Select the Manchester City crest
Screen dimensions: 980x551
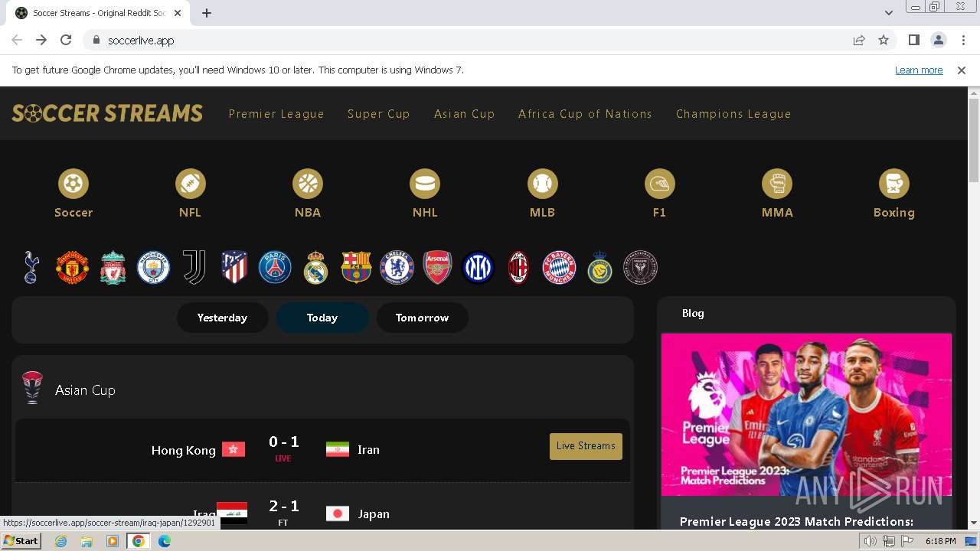click(153, 268)
